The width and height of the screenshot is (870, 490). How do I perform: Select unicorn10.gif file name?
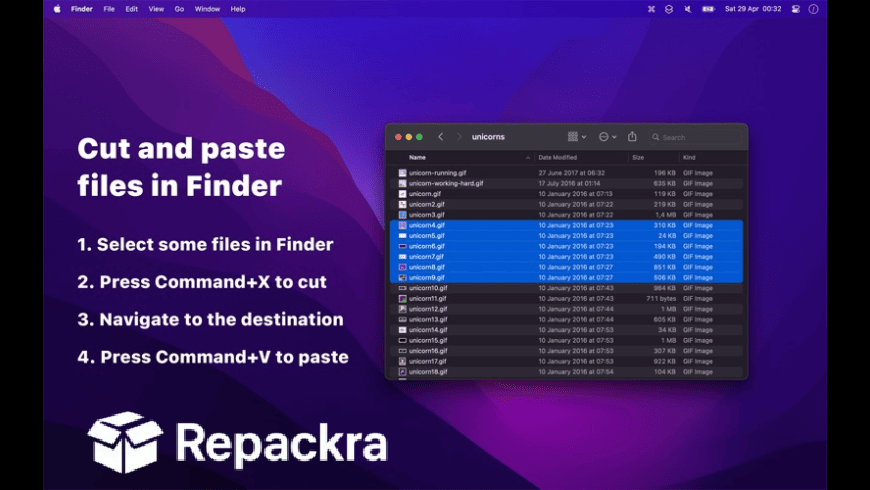click(428, 288)
